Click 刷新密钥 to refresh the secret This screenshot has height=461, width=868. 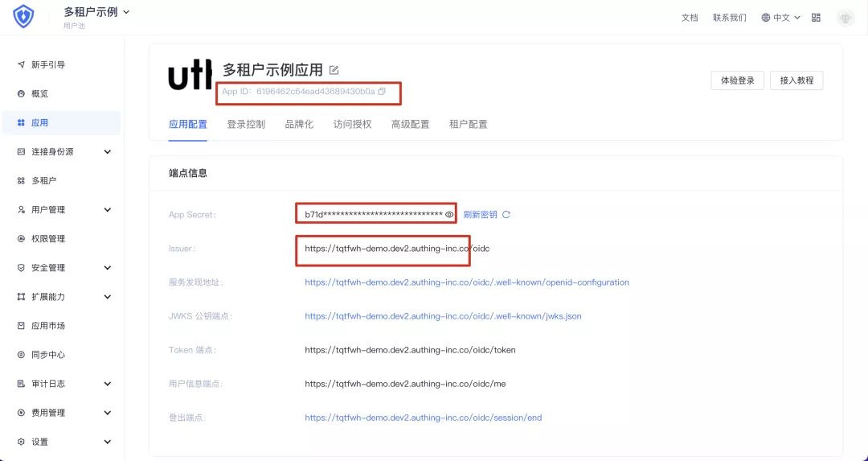480,215
